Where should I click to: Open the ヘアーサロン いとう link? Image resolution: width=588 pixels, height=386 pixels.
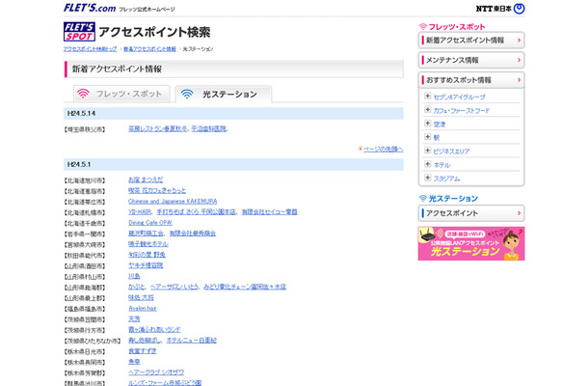(174, 287)
